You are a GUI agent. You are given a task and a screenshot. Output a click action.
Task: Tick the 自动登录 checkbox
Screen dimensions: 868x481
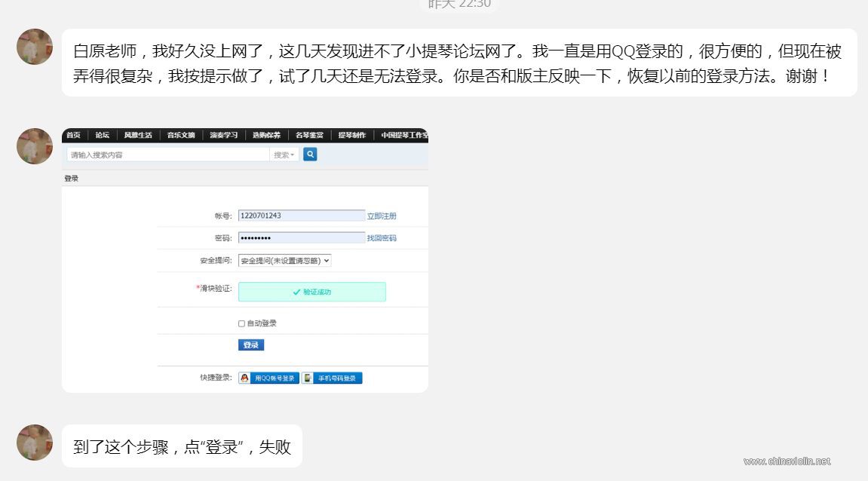click(241, 323)
